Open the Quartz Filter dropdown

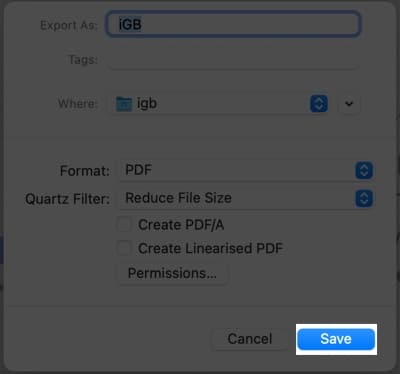[247, 198]
